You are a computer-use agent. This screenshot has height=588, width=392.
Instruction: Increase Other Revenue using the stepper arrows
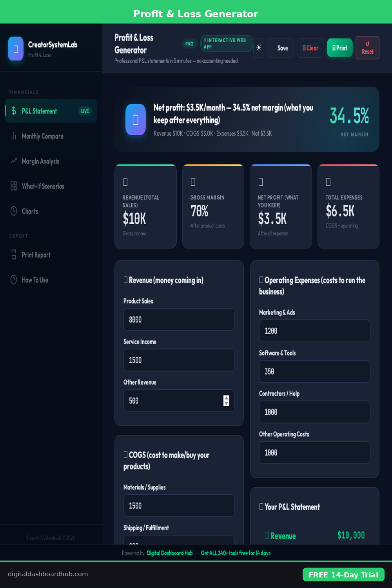226,398
